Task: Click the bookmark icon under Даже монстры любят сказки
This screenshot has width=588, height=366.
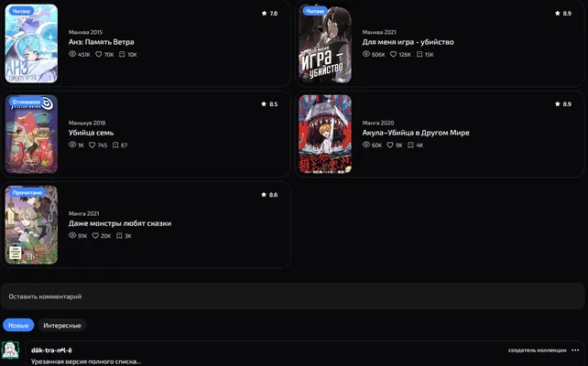Action: coord(119,236)
